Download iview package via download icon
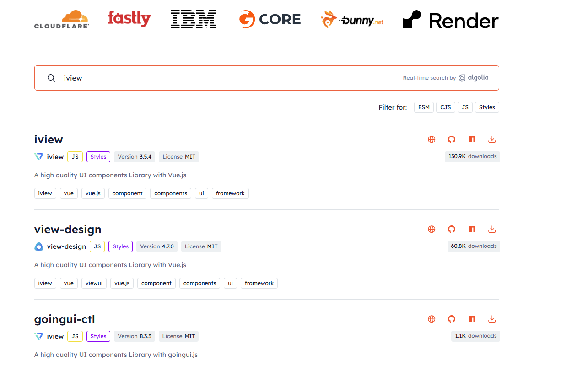The image size is (588, 367). (x=492, y=139)
